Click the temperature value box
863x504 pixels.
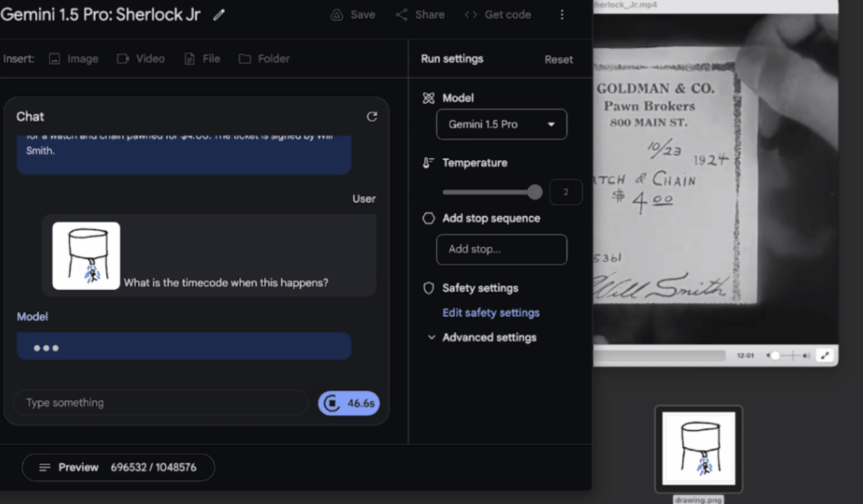click(x=566, y=192)
